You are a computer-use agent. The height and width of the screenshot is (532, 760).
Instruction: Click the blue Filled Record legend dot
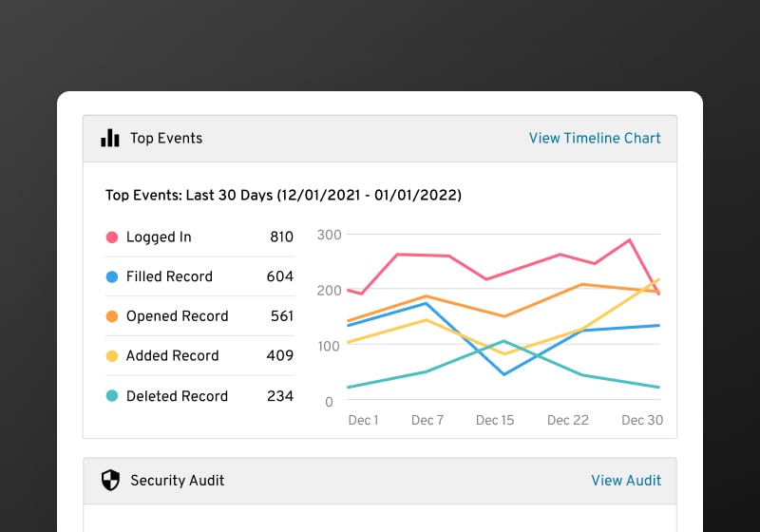(x=112, y=277)
